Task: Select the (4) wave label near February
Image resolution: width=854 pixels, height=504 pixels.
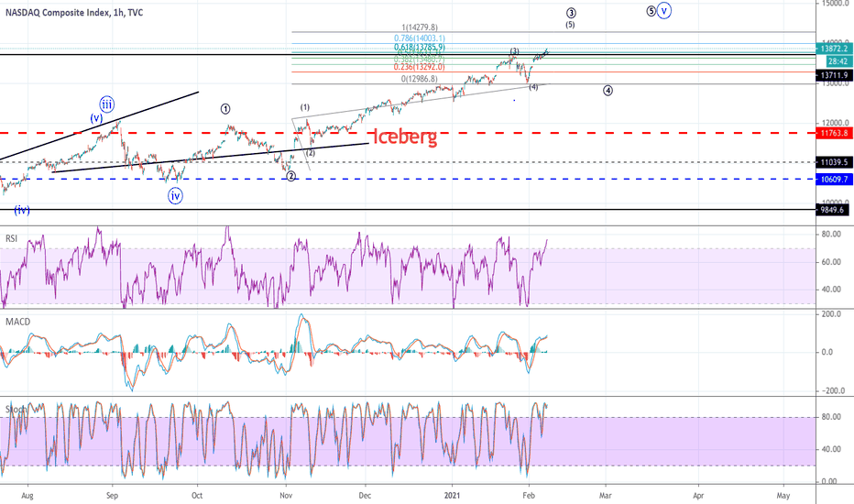Action: point(533,87)
